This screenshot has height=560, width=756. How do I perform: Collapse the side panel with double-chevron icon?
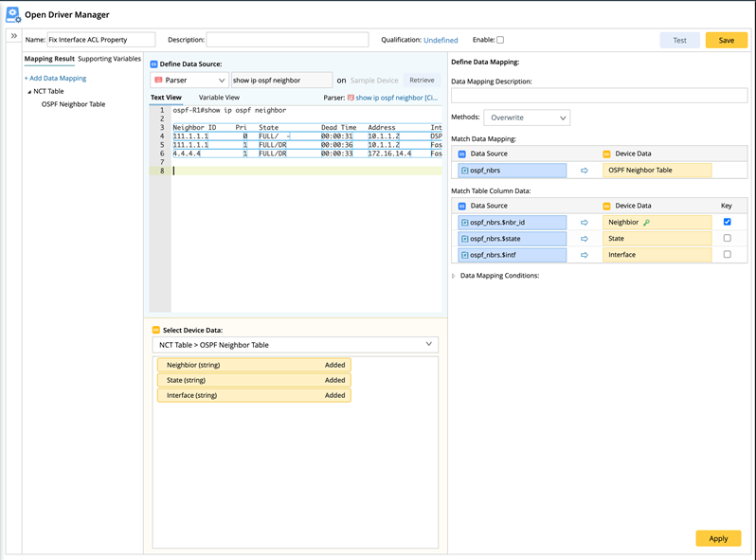pos(14,36)
